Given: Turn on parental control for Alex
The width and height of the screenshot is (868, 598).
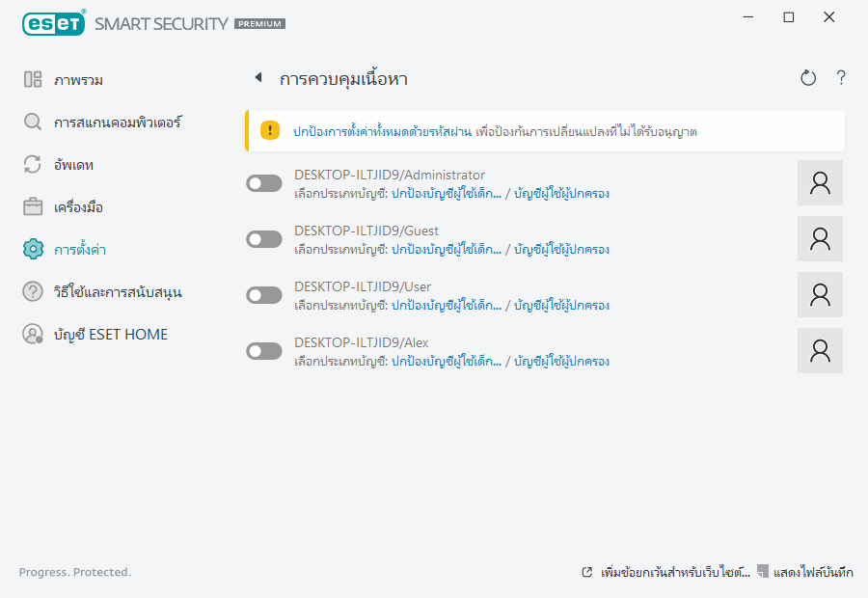Looking at the screenshot, I should pyautogui.click(x=264, y=351).
